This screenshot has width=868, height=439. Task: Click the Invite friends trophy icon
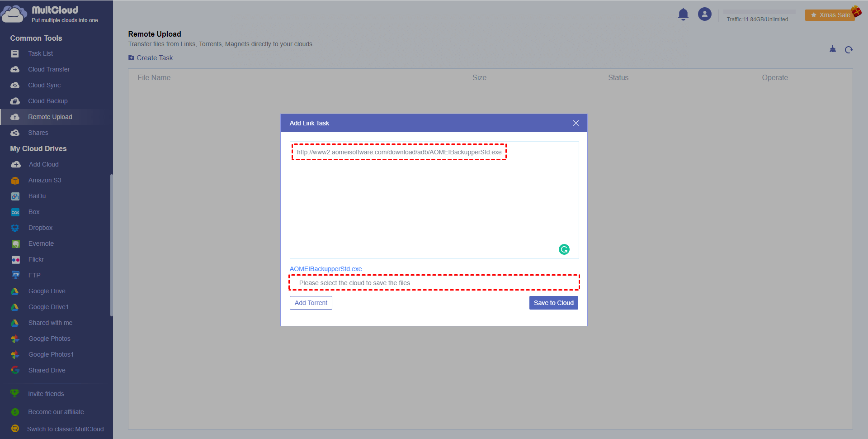(x=15, y=393)
